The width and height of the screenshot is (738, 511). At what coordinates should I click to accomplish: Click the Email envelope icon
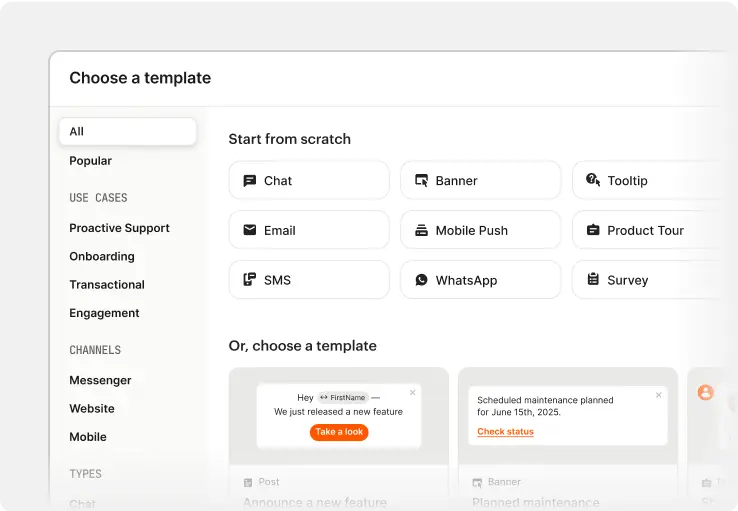point(250,230)
